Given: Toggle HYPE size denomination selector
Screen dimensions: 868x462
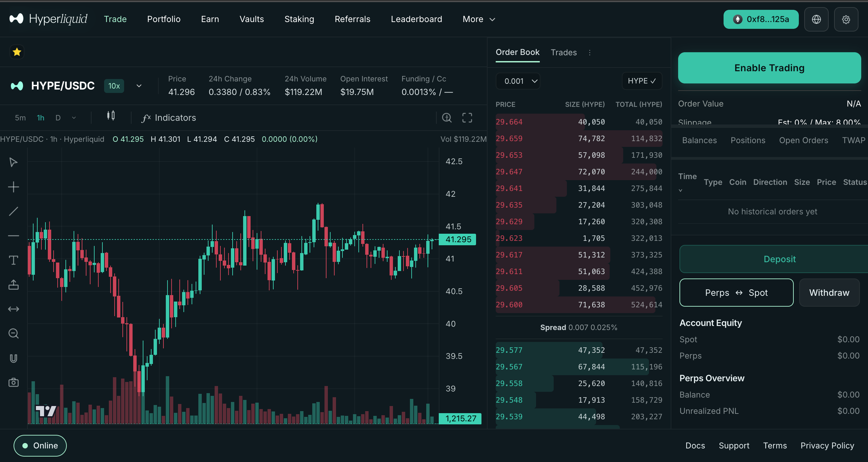Looking at the screenshot, I should [x=642, y=81].
